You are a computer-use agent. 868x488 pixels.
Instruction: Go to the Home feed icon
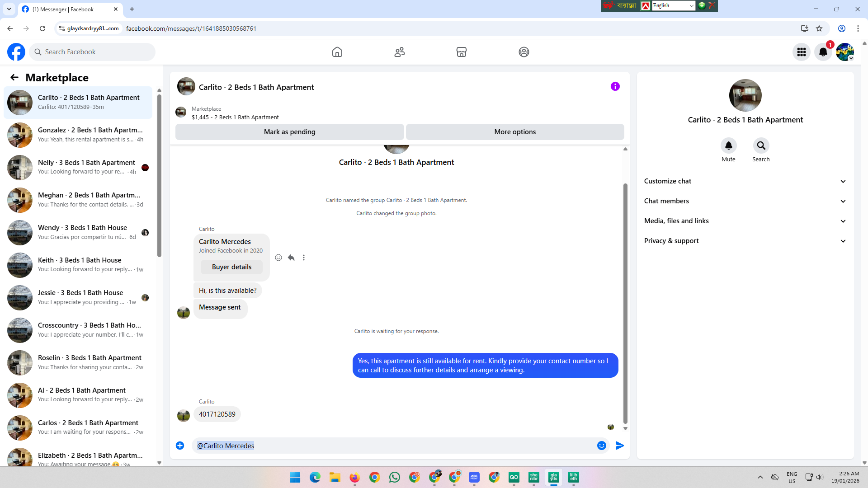[337, 52]
